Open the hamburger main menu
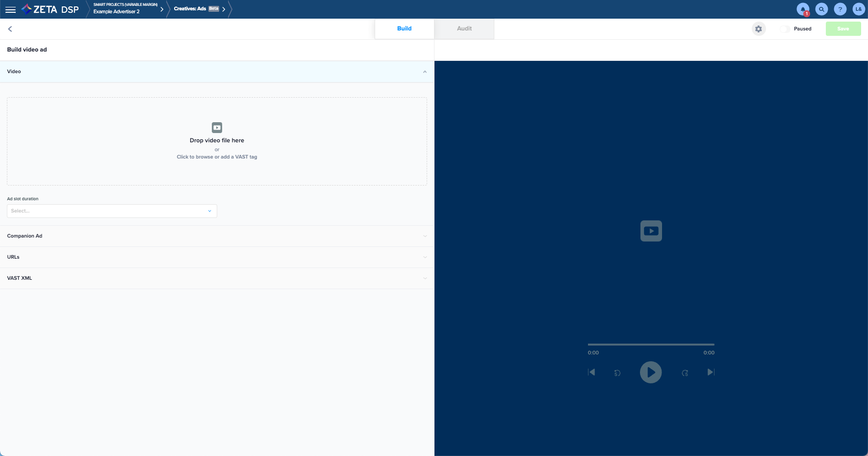Image resolution: width=868 pixels, height=456 pixels. [x=10, y=9]
